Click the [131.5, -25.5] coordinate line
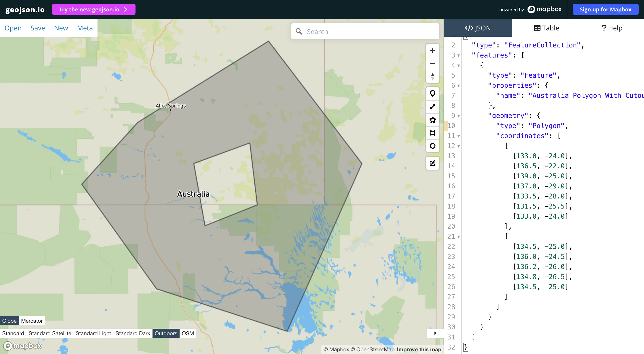This screenshot has height=354, width=644. click(x=542, y=206)
